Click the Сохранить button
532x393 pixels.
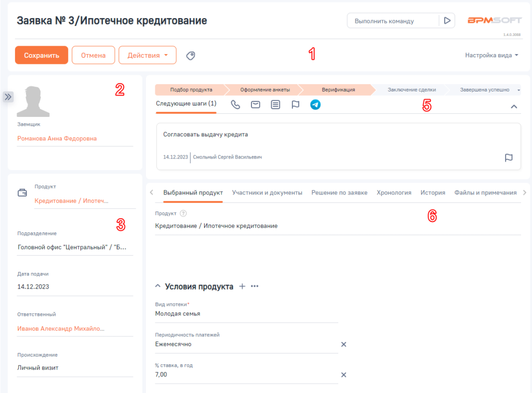(x=41, y=55)
